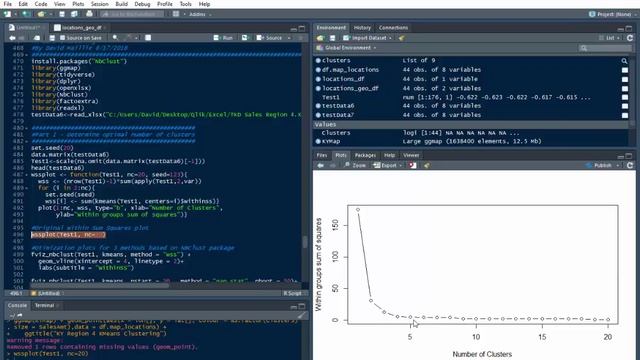Load workspace in Environment pane
This screenshot has height=360, width=640.
[x=320, y=38]
